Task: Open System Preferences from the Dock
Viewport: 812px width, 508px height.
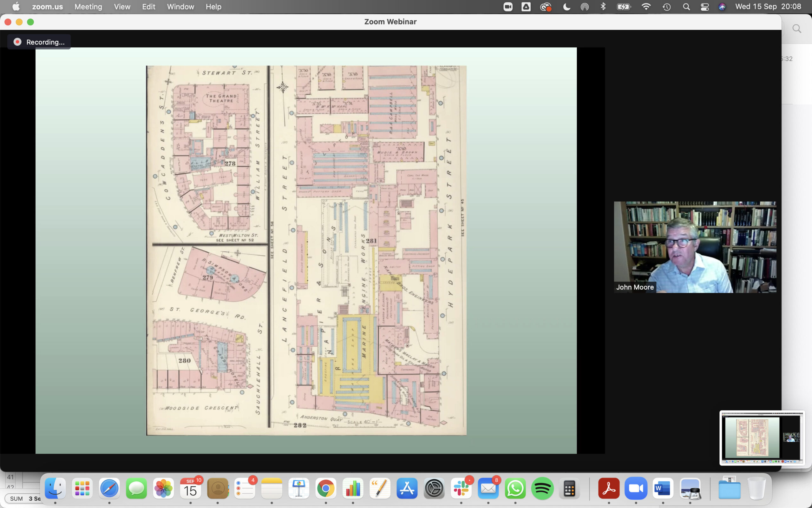Action: coord(434,488)
